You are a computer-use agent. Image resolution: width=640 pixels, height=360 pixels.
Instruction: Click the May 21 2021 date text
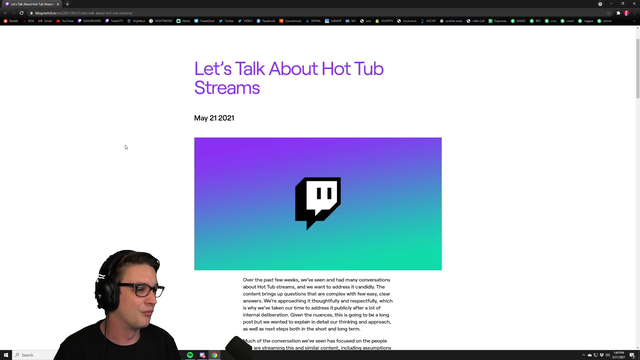[x=214, y=118]
